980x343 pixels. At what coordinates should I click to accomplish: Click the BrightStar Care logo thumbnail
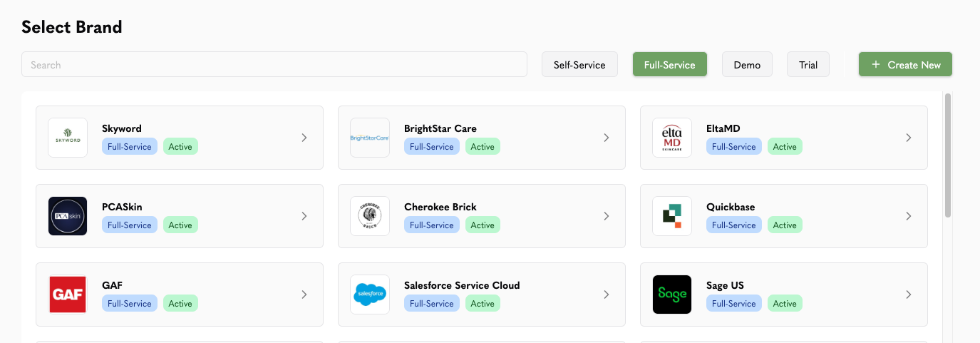tap(370, 138)
